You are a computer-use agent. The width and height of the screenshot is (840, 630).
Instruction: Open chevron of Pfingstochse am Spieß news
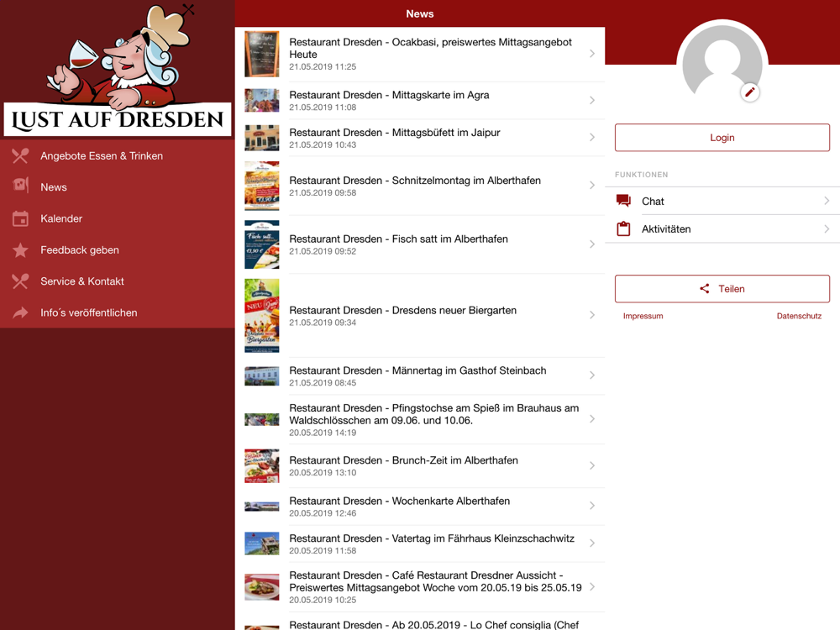coord(592,419)
